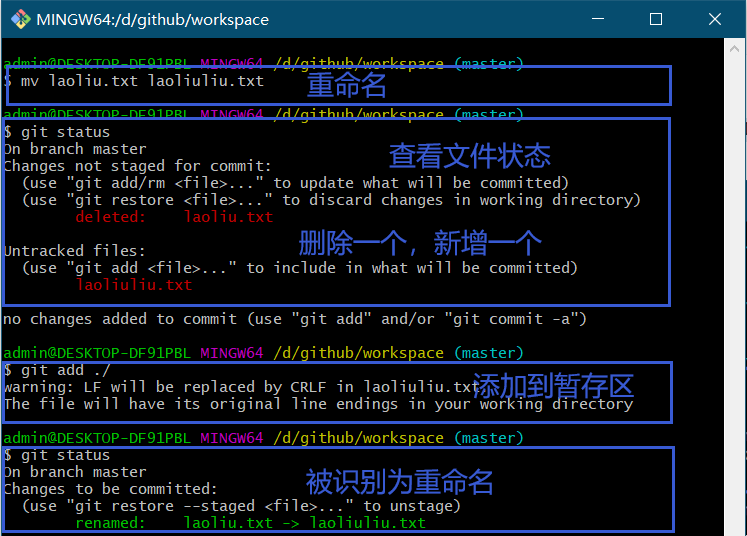Image resolution: width=747 pixels, height=536 pixels.
Task: Click the first 'On branch master' line
Action: pos(75,149)
